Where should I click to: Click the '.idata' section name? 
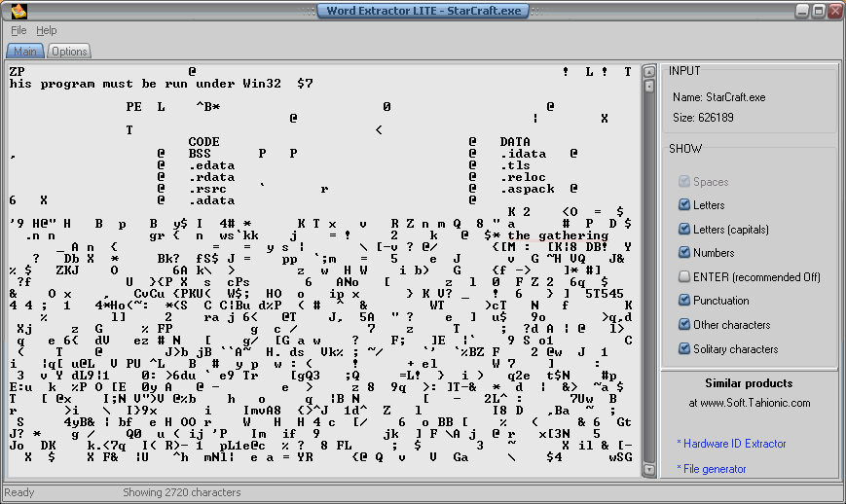[x=524, y=154]
